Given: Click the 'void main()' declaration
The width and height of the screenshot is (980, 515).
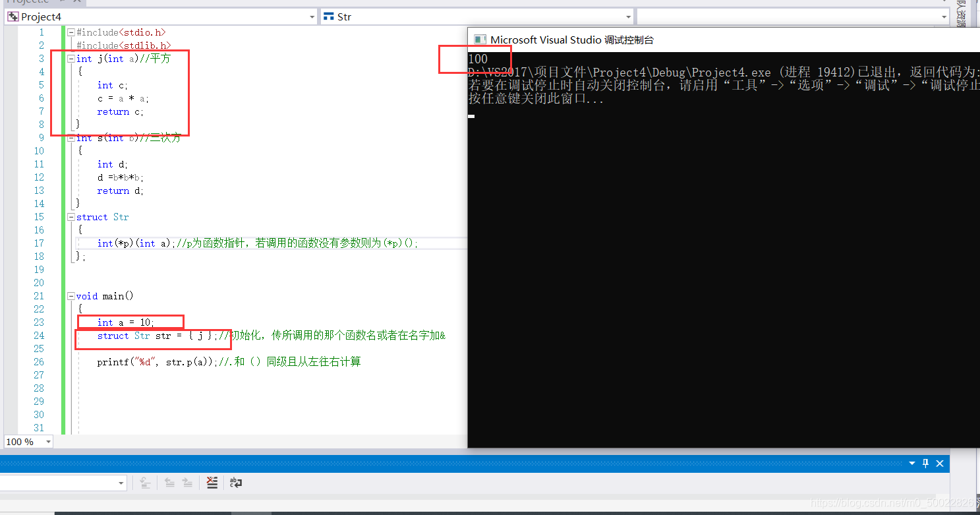Looking at the screenshot, I should pyautogui.click(x=105, y=295).
